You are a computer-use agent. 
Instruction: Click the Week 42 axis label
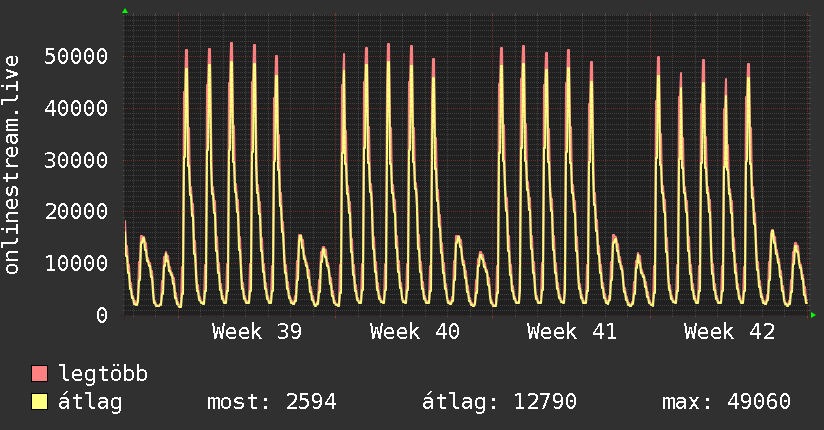(x=729, y=332)
